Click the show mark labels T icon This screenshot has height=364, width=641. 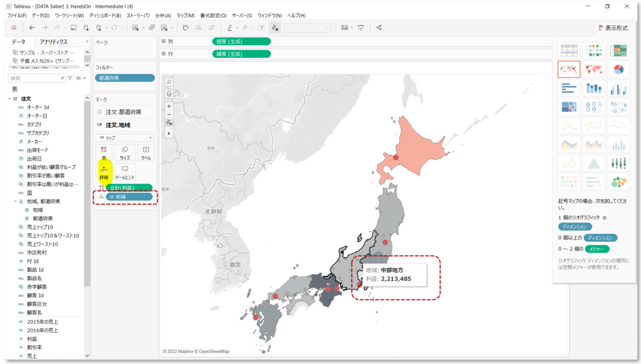pyautogui.click(x=262, y=27)
